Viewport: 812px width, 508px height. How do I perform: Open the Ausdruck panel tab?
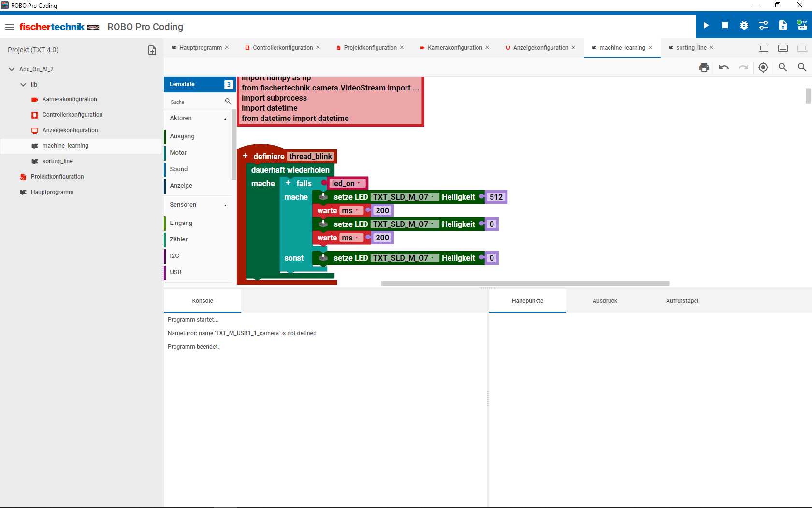(x=605, y=301)
